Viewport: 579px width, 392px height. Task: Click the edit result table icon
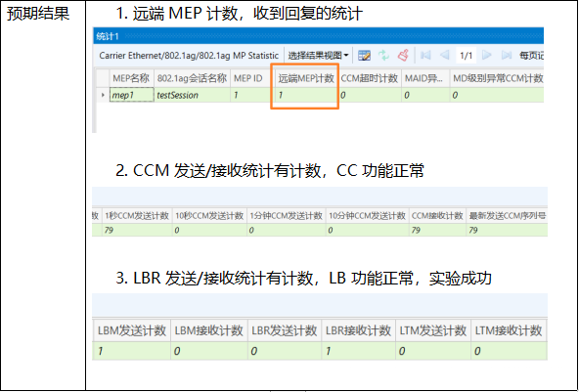[x=364, y=56]
